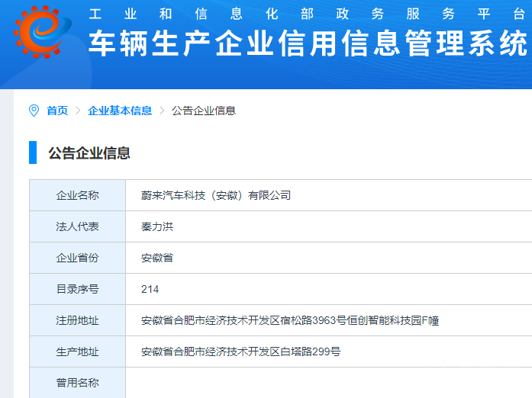This screenshot has height=398, width=532.
Task: Select the 企业省份 label cell
Action: point(77,258)
